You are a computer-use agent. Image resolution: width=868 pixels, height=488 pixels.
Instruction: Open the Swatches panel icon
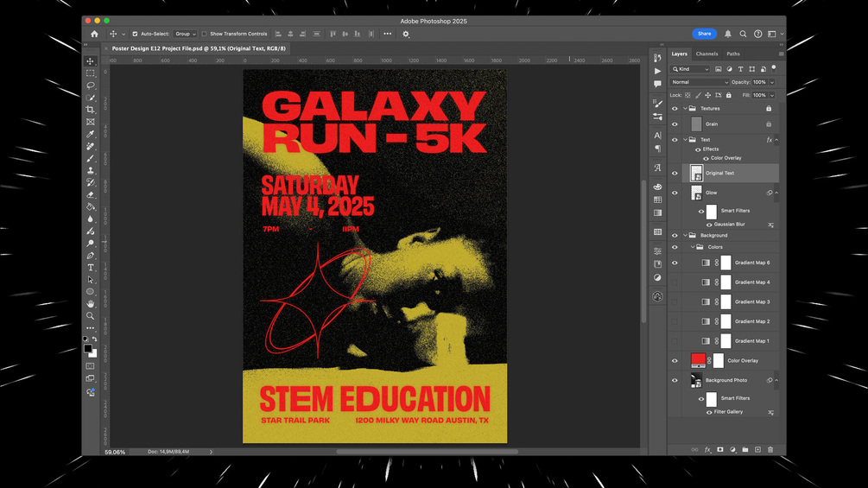point(657,200)
